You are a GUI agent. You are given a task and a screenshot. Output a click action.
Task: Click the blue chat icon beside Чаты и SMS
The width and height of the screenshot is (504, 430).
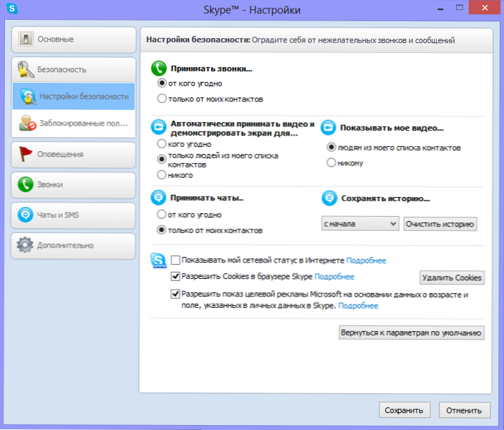(25, 215)
